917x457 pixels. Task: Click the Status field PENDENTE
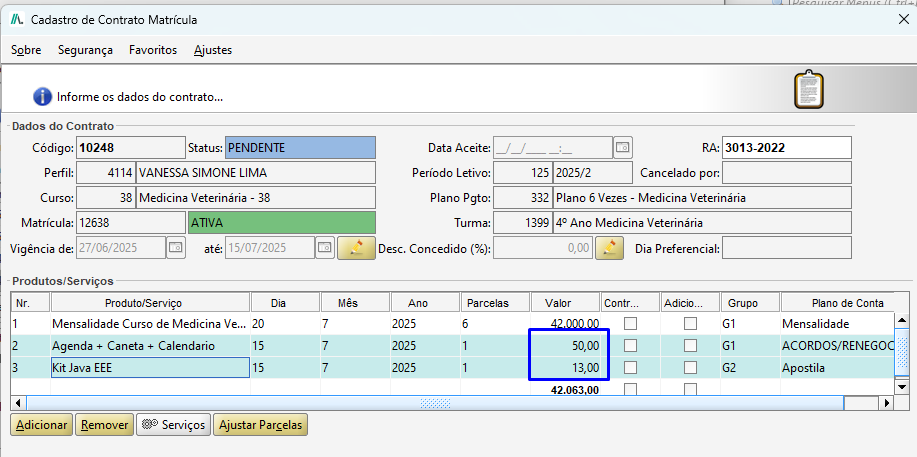[x=301, y=148]
